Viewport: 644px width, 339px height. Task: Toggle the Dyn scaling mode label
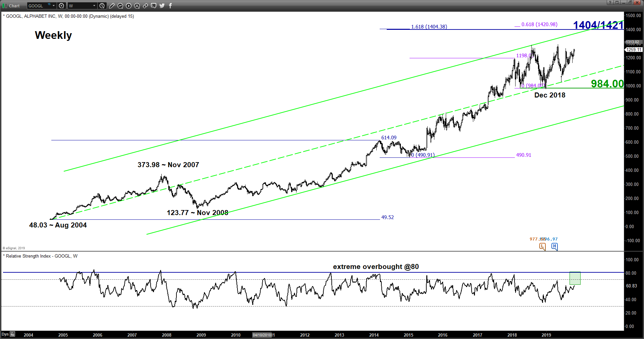5,334
